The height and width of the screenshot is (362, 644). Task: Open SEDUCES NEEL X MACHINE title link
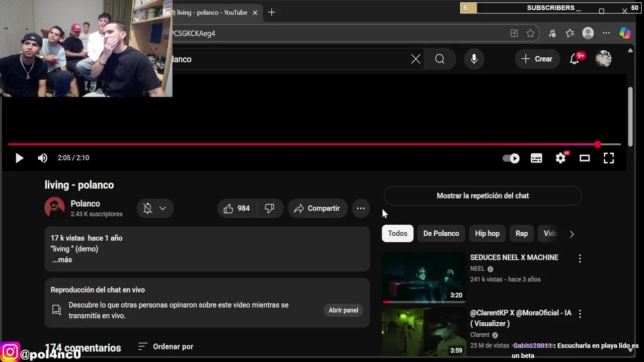tap(514, 257)
